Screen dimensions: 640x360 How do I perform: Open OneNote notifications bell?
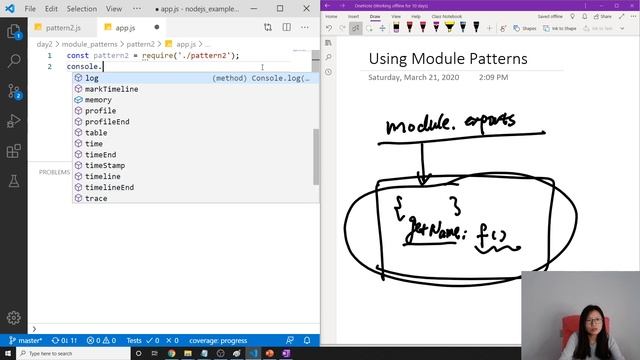tap(584, 16)
